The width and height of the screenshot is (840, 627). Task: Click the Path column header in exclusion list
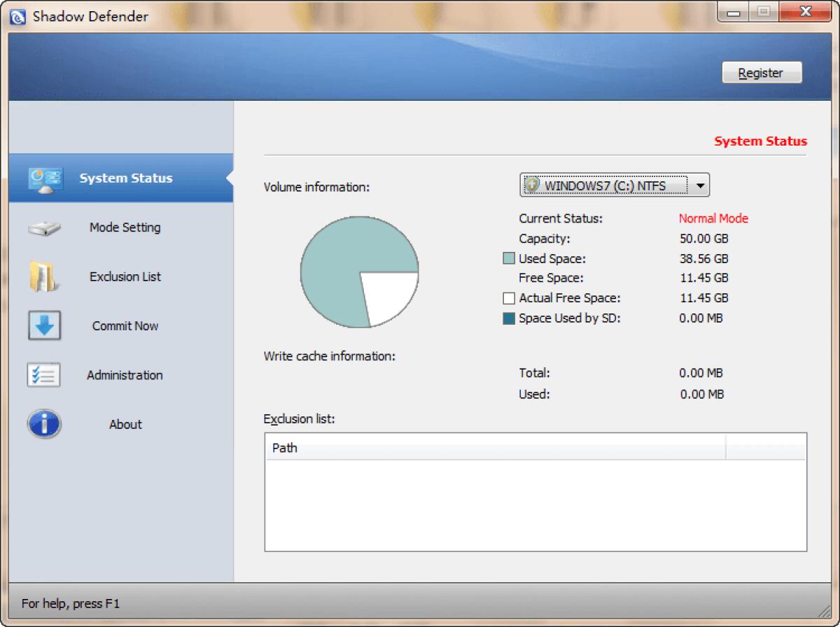284,448
